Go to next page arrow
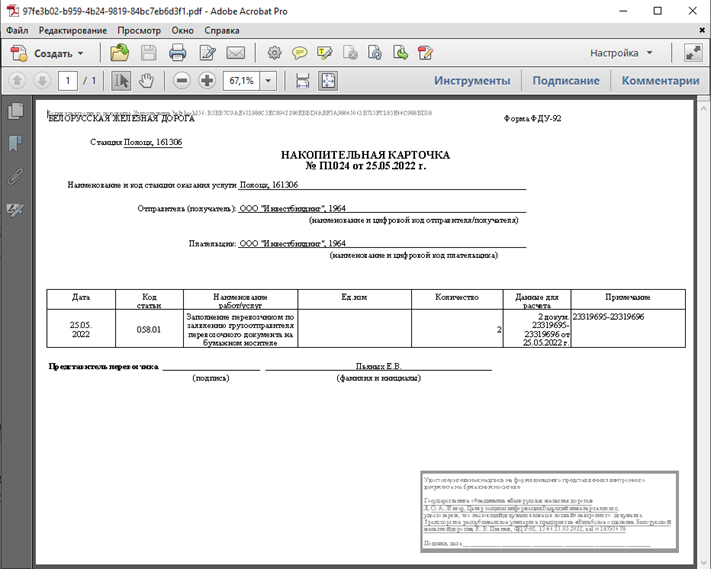This screenshot has width=711, height=569. click(x=42, y=81)
